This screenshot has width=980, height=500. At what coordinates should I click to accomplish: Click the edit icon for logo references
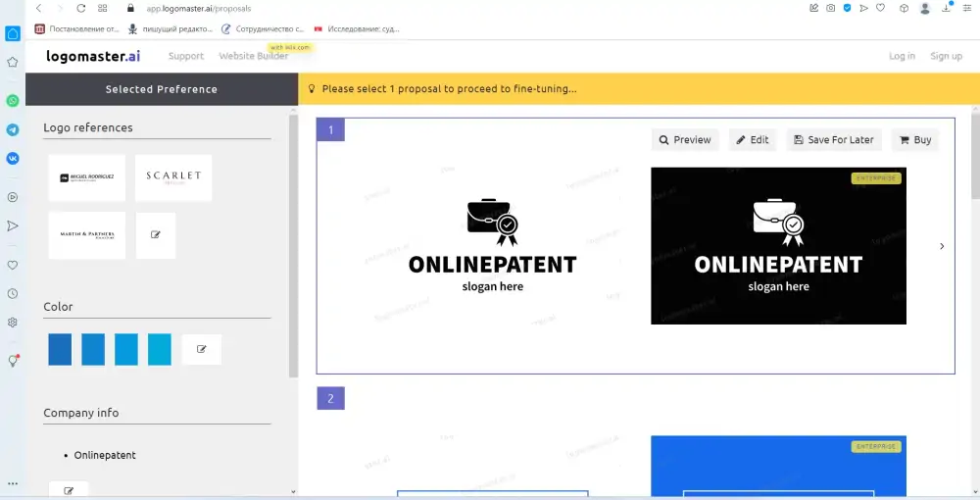coord(156,235)
